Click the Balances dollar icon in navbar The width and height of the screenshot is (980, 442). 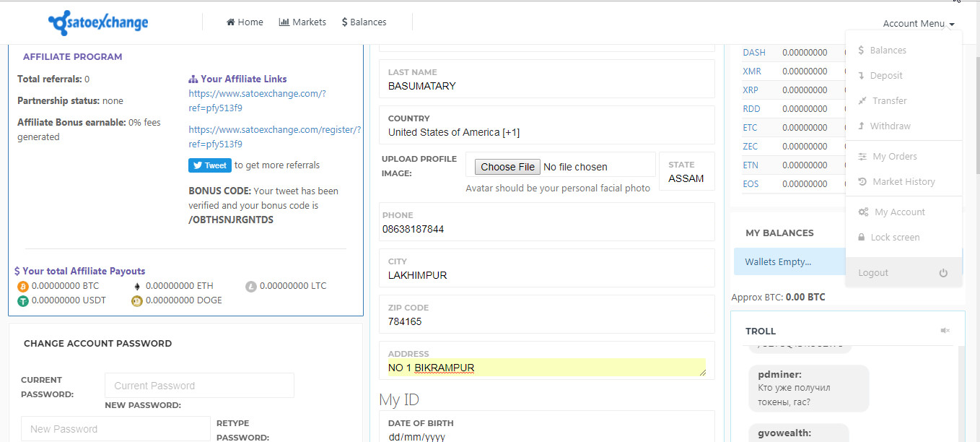(x=345, y=22)
